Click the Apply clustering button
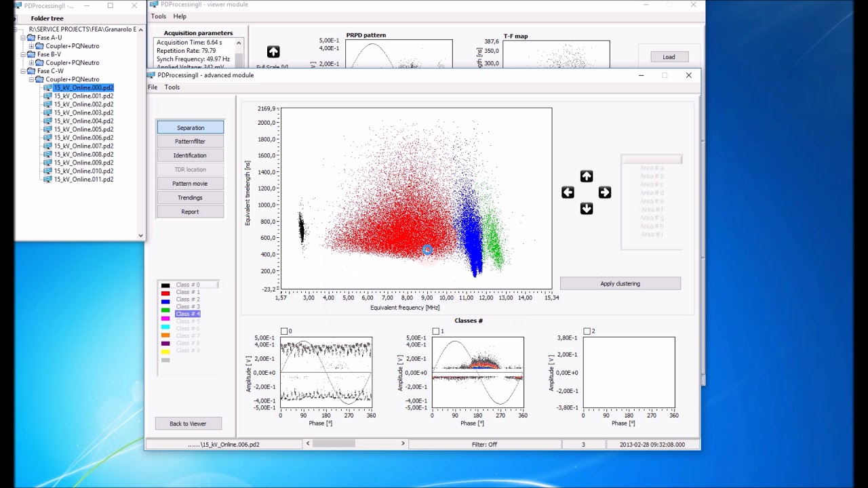The height and width of the screenshot is (488, 868). pyautogui.click(x=620, y=283)
